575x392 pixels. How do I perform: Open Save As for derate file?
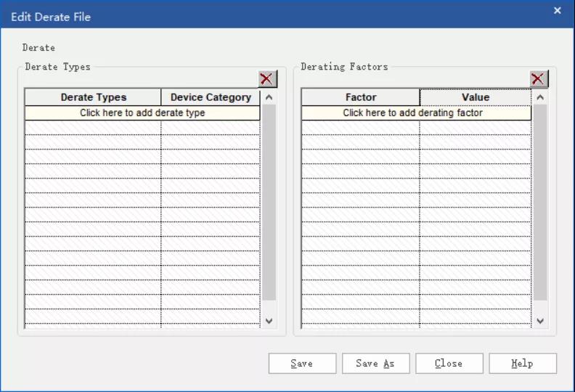pyautogui.click(x=375, y=364)
